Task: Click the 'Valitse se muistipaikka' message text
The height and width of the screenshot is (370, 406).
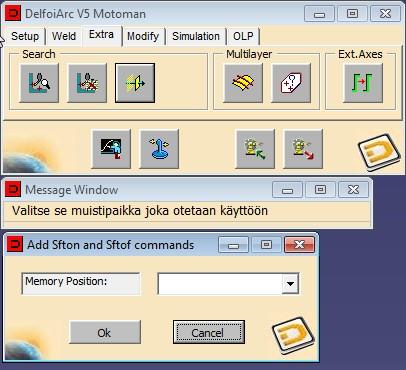Action: [x=140, y=211]
